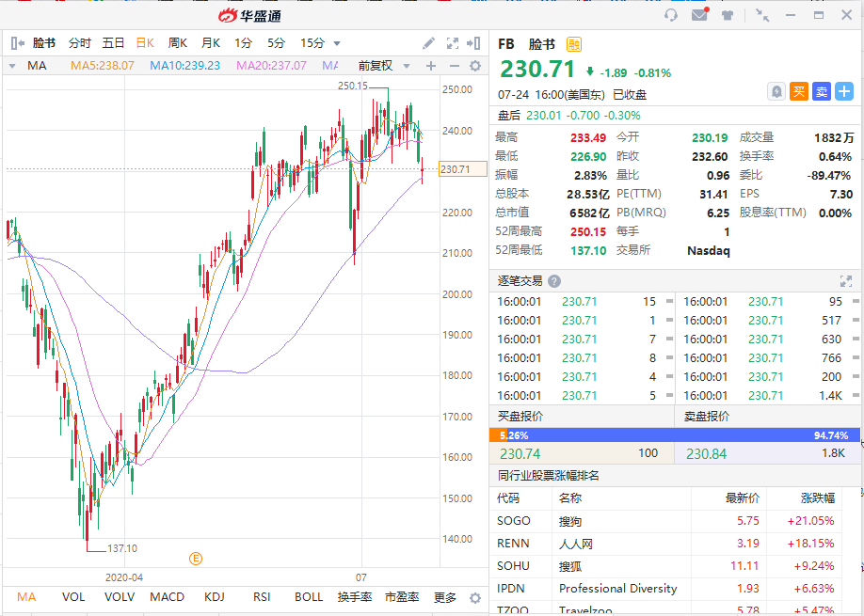Show MACD indicator
Viewport: 864px width, 616px height.
coord(167,597)
